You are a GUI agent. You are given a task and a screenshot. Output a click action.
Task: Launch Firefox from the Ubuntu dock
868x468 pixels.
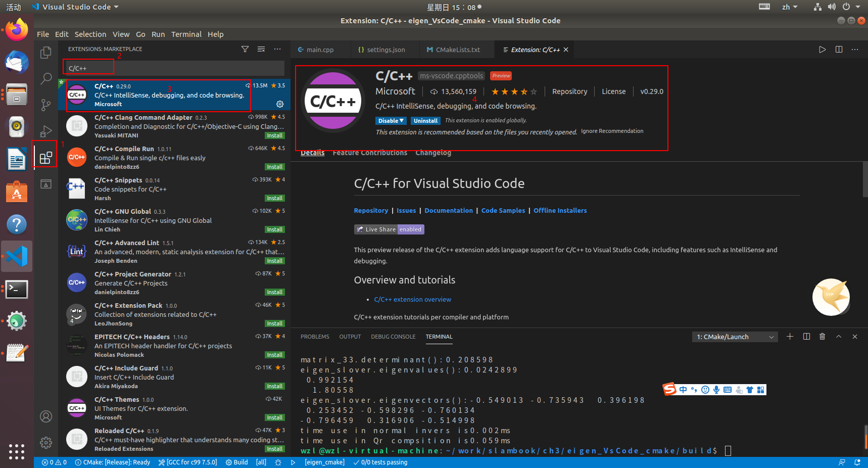point(17,30)
